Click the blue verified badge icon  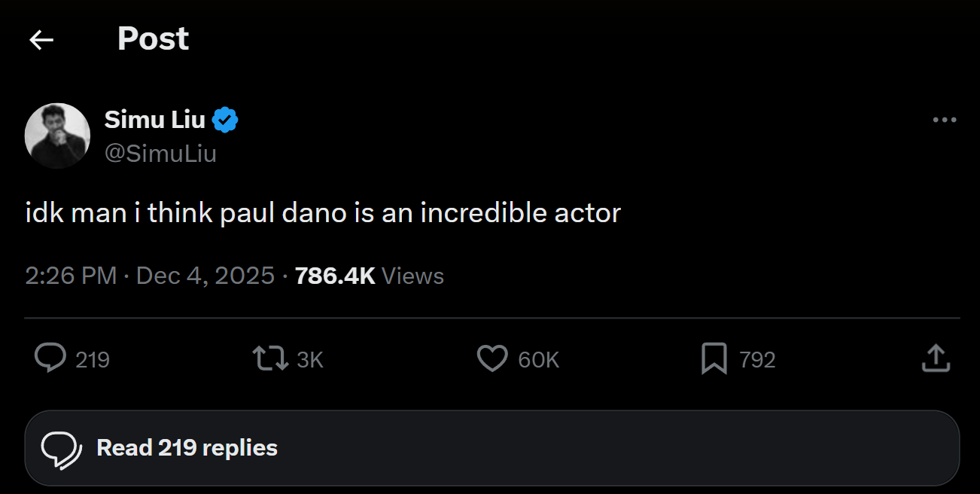coord(225,119)
